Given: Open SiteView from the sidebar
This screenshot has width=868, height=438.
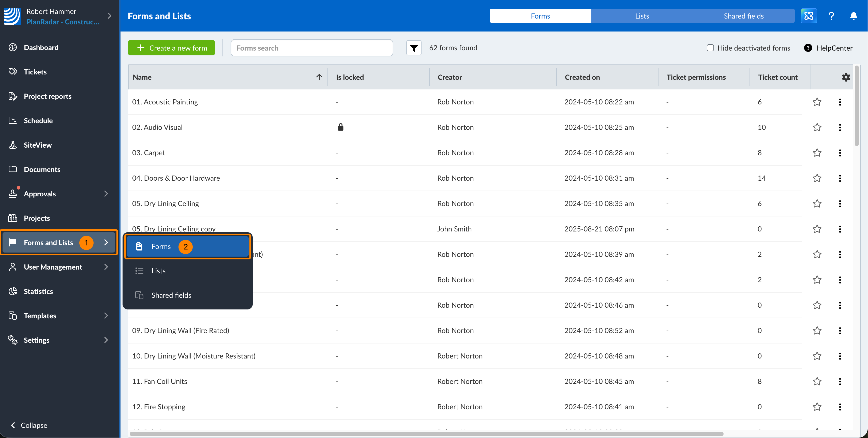Looking at the screenshot, I should 38,145.
